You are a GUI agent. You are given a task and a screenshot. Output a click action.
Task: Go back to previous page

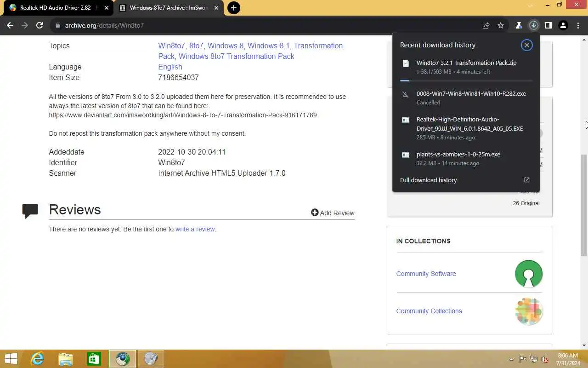point(10,25)
